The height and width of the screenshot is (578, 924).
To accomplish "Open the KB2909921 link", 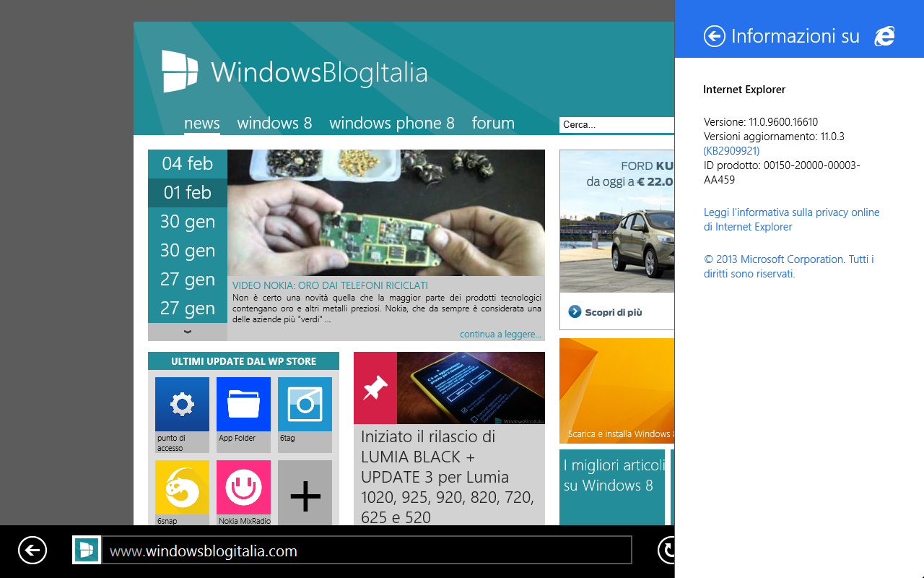I will [x=731, y=151].
